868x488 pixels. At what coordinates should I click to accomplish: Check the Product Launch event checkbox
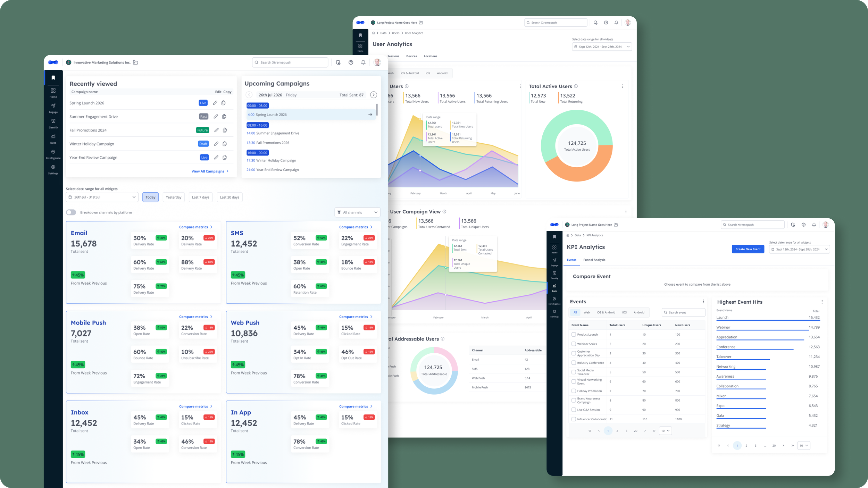click(574, 335)
